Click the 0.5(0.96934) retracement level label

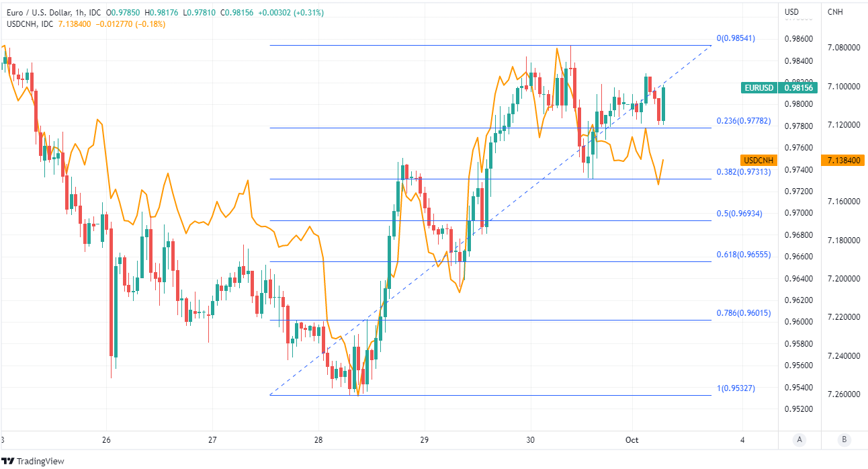(738, 214)
